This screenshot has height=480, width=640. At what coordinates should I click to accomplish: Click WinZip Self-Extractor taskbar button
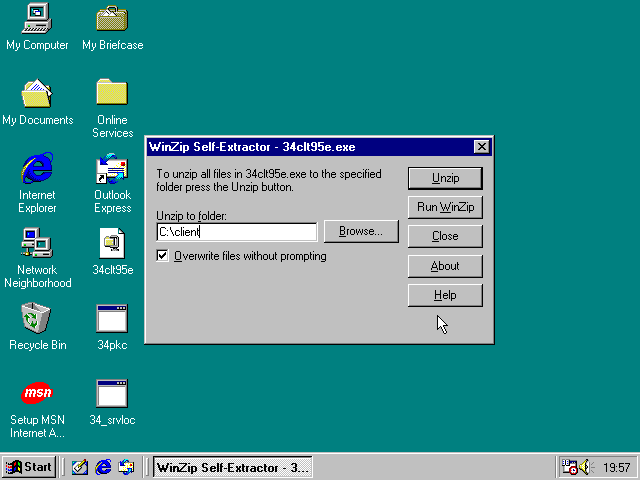coord(233,467)
